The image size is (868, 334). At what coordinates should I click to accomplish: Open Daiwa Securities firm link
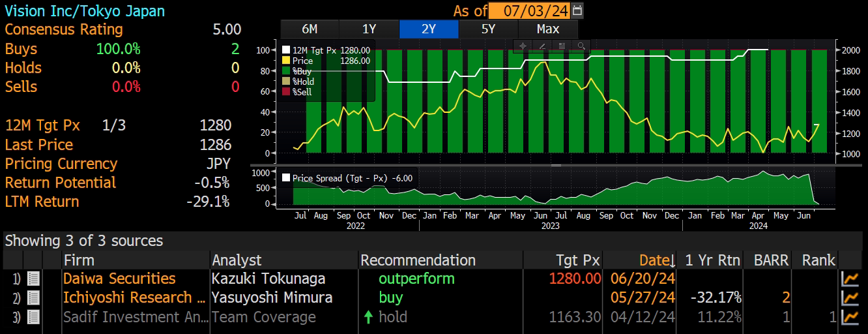point(119,279)
